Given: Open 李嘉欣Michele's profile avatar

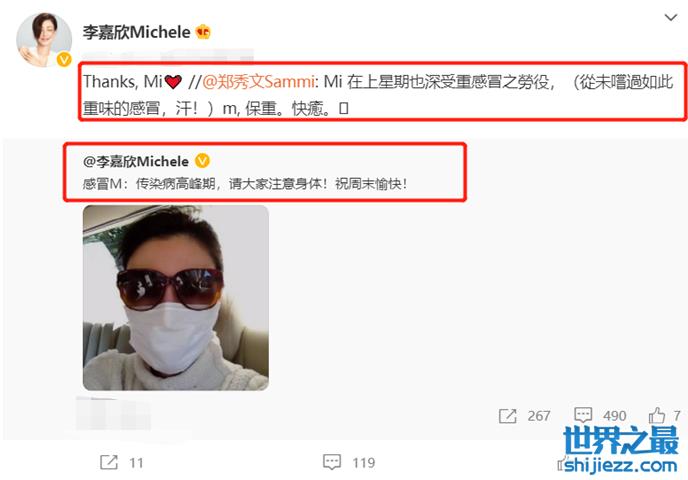Looking at the screenshot, I should click(x=44, y=39).
